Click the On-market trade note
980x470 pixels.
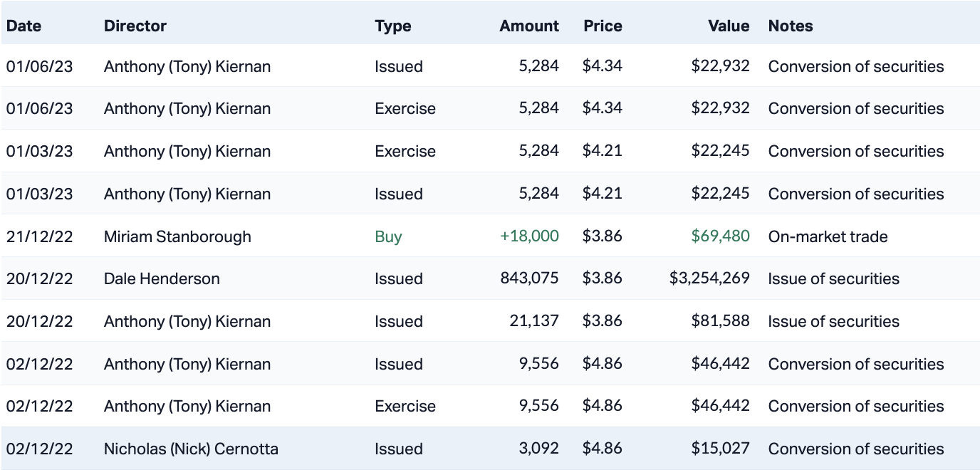pos(828,236)
